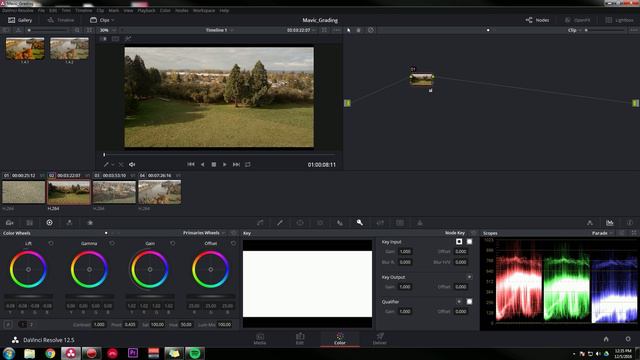Jump to first frame in viewer
The width and height of the screenshot is (640, 360).
[191, 164]
